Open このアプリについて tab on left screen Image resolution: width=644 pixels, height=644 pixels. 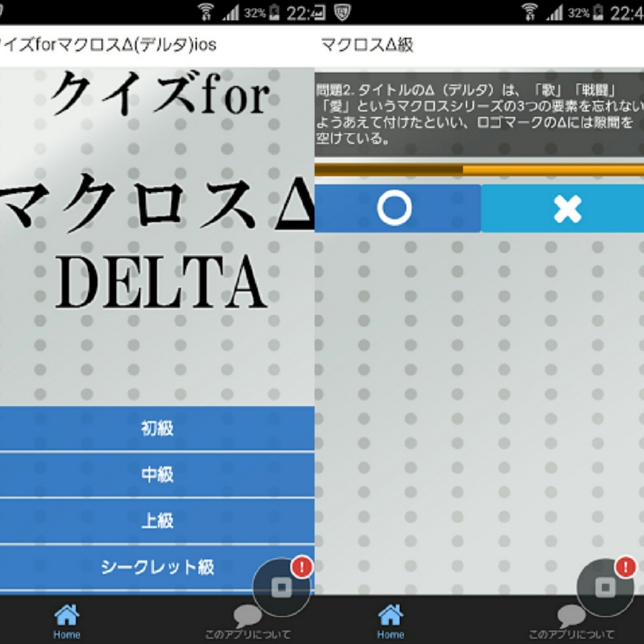(x=248, y=622)
